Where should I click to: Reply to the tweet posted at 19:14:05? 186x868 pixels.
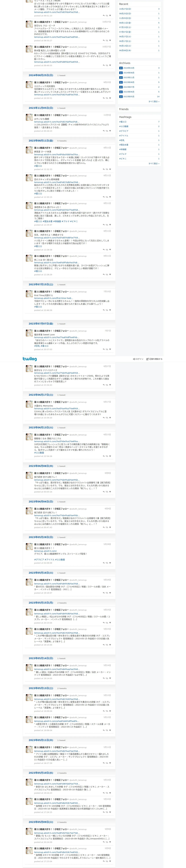point(104,678)
